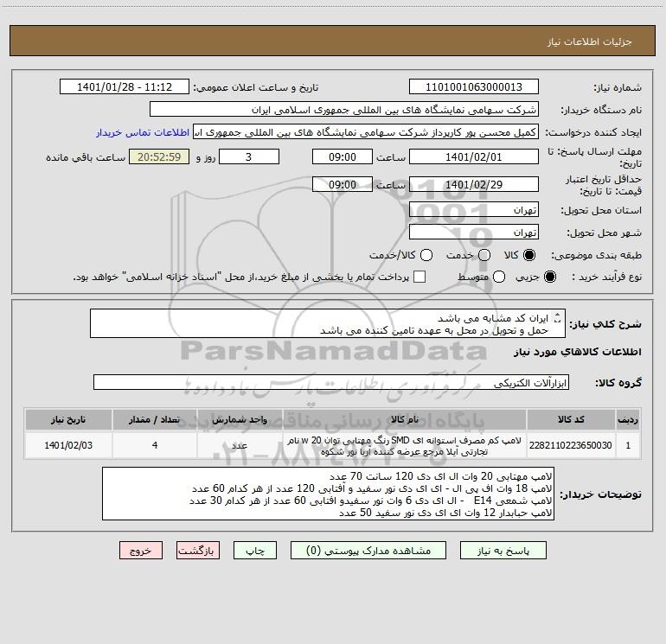
Task: Click the گروه کالا ابزارآلات الکتریکی field
Action: tap(331, 382)
